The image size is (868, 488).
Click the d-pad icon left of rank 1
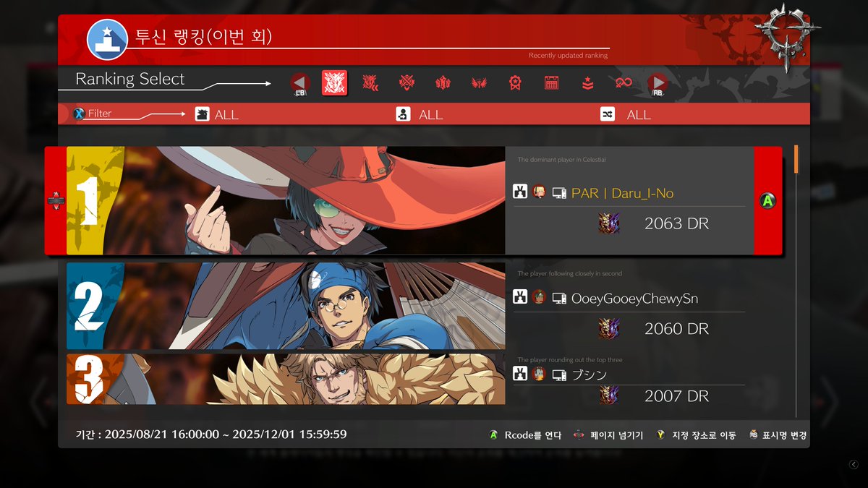click(56, 201)
